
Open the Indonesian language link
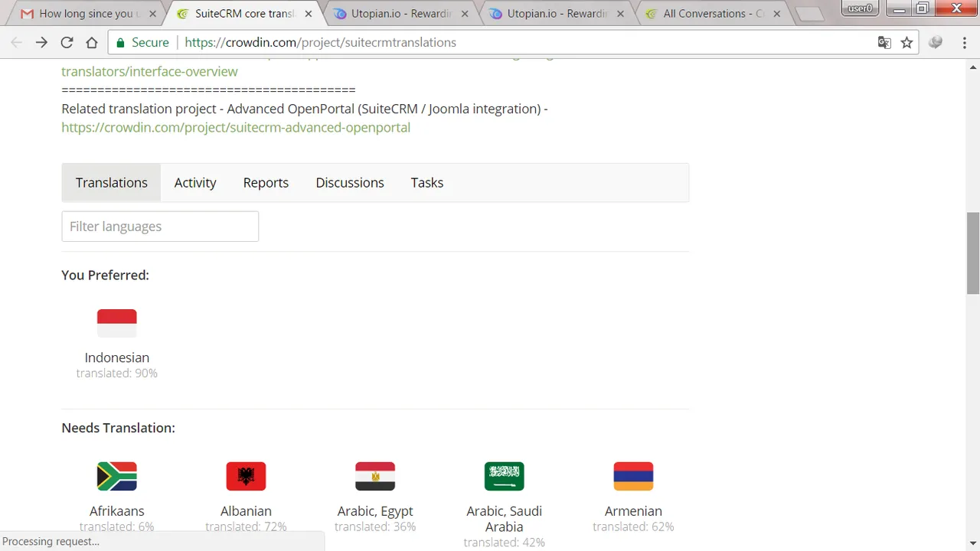coord(117,358)
